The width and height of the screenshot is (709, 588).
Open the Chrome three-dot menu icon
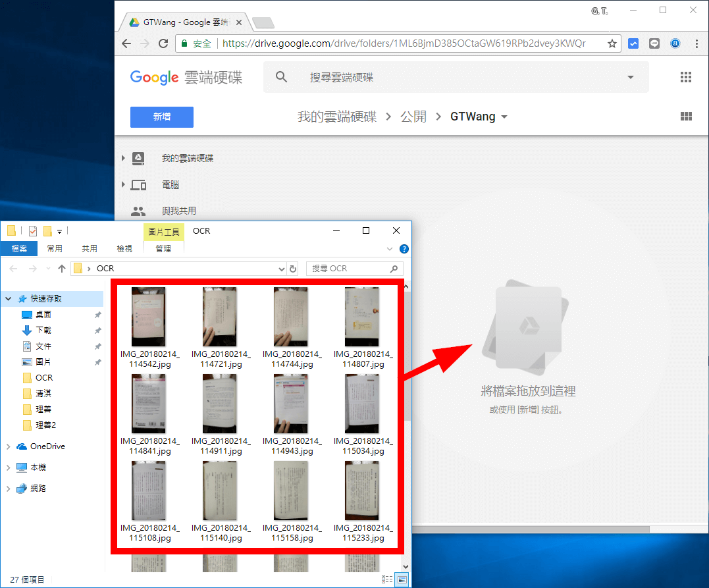(696, 43)
